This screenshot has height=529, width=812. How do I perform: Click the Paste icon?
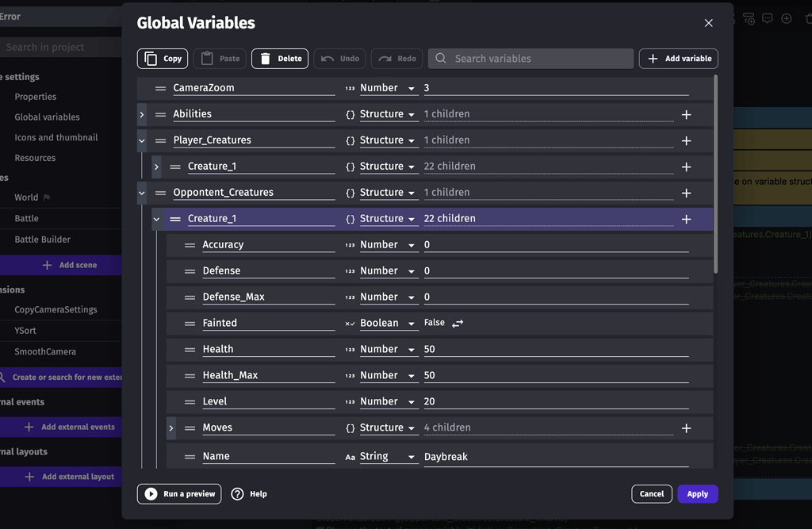pyautogui.click(x=206, y=58)
